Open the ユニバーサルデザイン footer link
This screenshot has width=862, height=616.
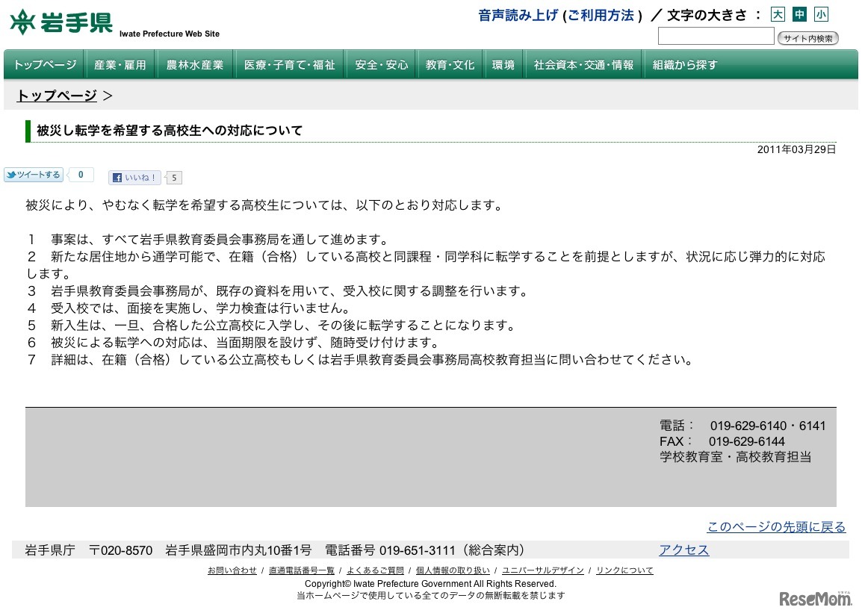coord(542,570)
